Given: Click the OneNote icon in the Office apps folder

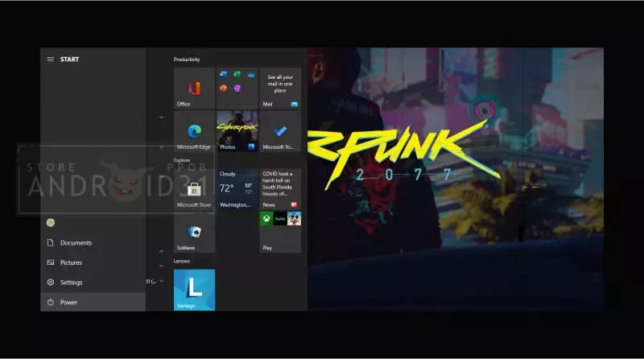Looking at the screenshot, I should [x=237, y=88].
